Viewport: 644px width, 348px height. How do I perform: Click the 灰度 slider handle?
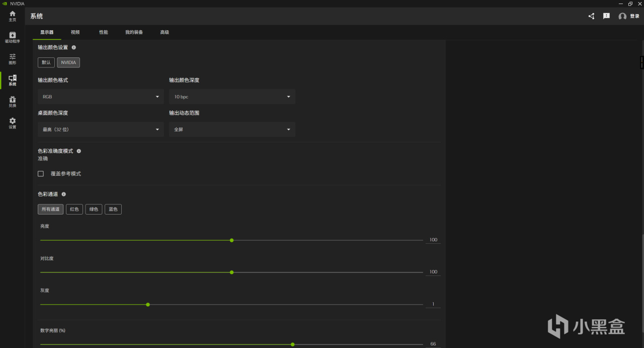click(148, 305)
